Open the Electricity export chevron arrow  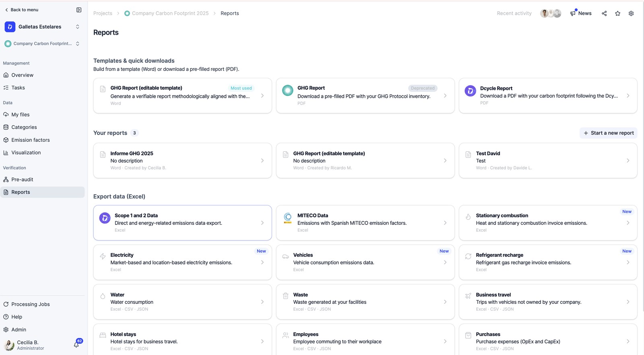pyautogui.click(x=262, y=262)
